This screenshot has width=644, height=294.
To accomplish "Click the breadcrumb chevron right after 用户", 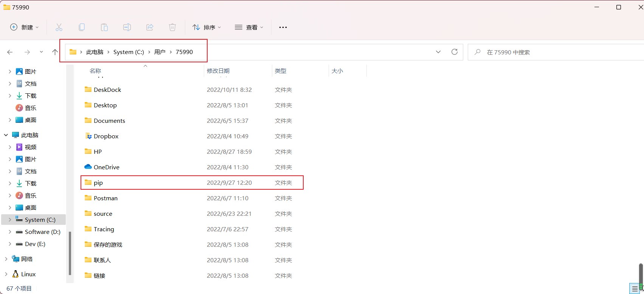I will [171, 52].
